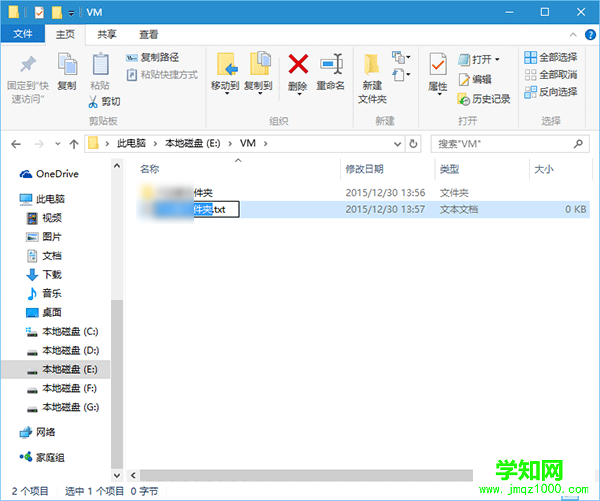Viewport: 600px width, 501px height.
Task: Select Paste shortcut (粘贴快捷方式)
Action: point(162,74)
